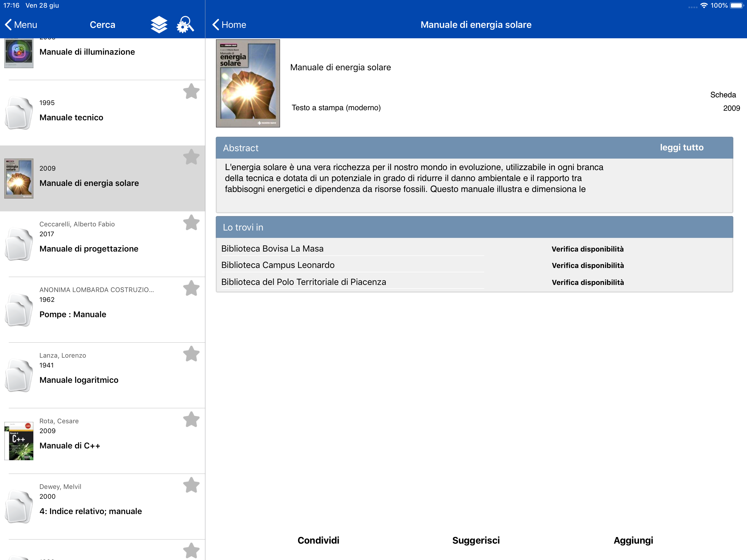Go back to Home
The width and height of the screenshot is (747, 560).
tap(229, 25)
